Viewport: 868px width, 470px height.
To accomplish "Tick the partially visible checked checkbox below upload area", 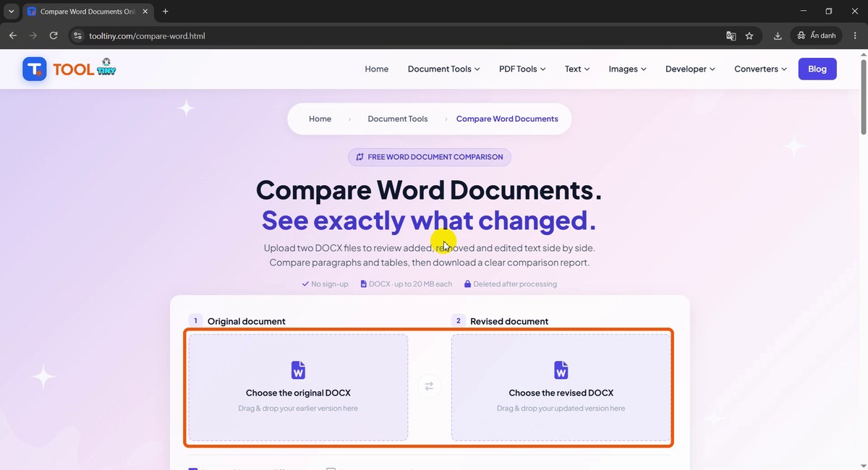I will [x=192, y=469].
